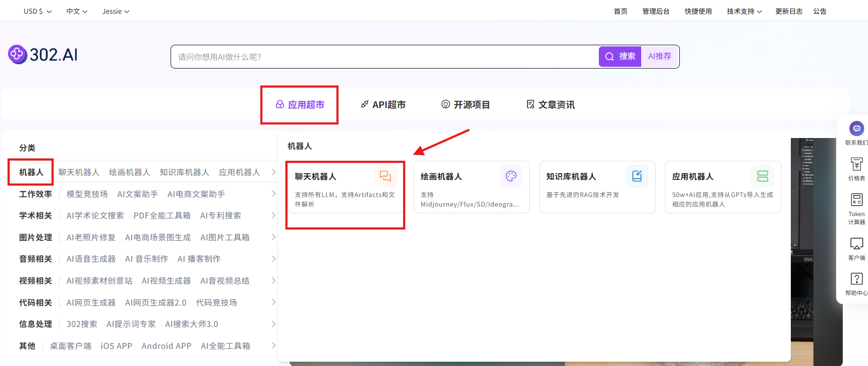Click the 应用机器人 card icon
Viewport: 868px width, 366px height.
762,177
